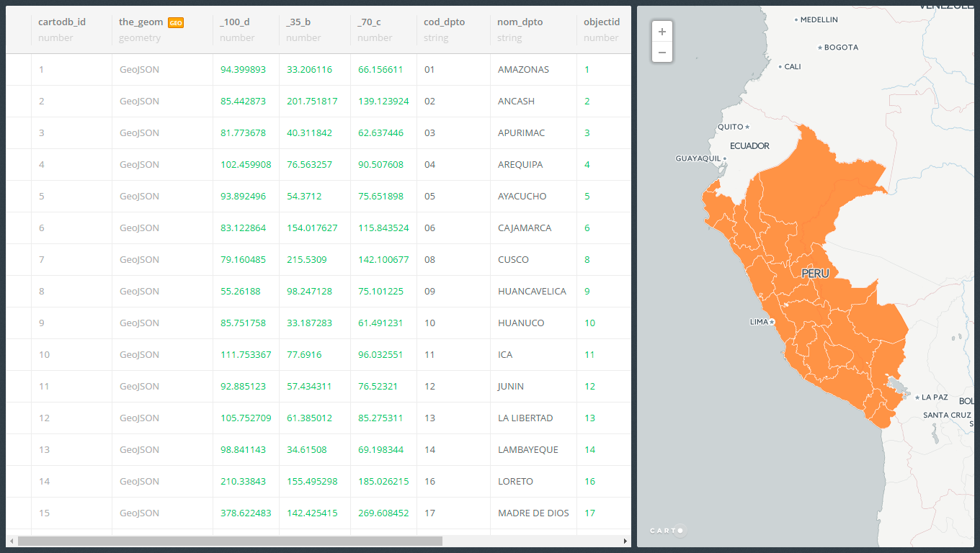Select the cartodb_id column header
Viewport: 980px width, 553px height.
tap(62, 22)
